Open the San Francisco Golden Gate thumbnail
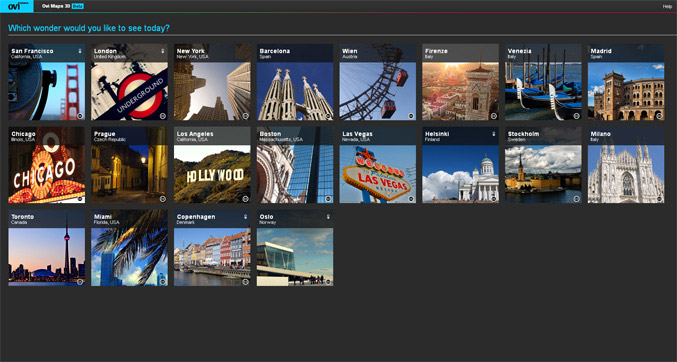Viewport: 677px width, 362px height. tap(47, 82)
